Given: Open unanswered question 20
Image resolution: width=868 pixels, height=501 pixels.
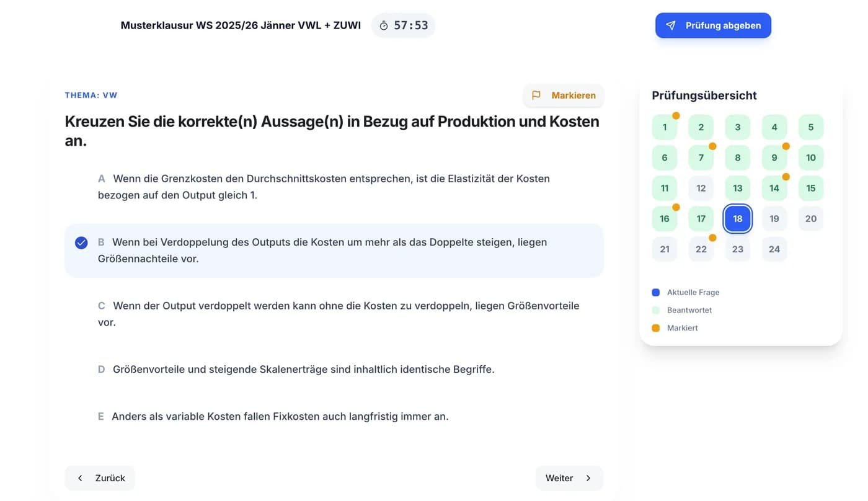Looking at the screenshot, I should pos(811,218).
